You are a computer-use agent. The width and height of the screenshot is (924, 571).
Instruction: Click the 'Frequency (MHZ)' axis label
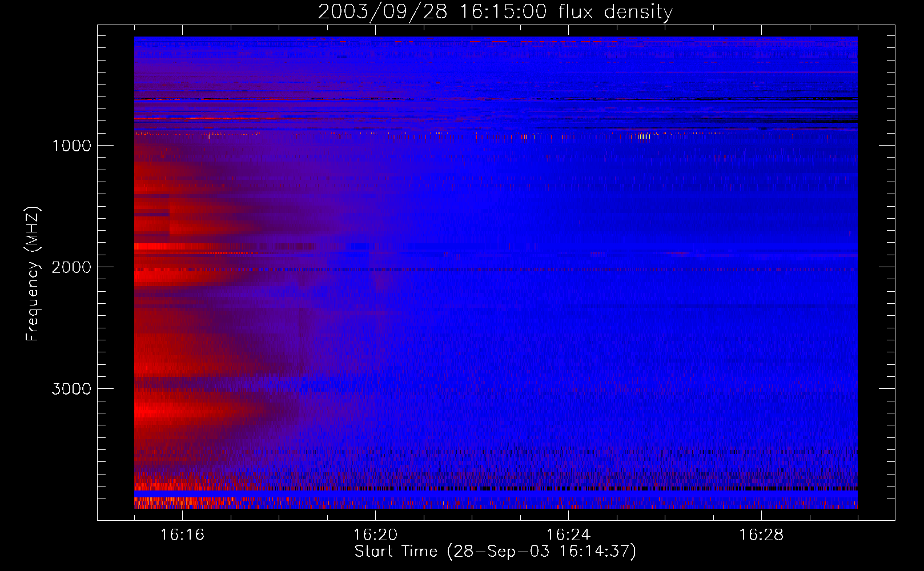click(33, 274)
